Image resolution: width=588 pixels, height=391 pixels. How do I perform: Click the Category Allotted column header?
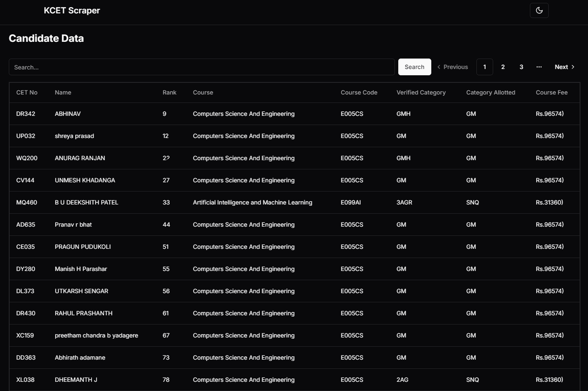click(x=490, y=92)
